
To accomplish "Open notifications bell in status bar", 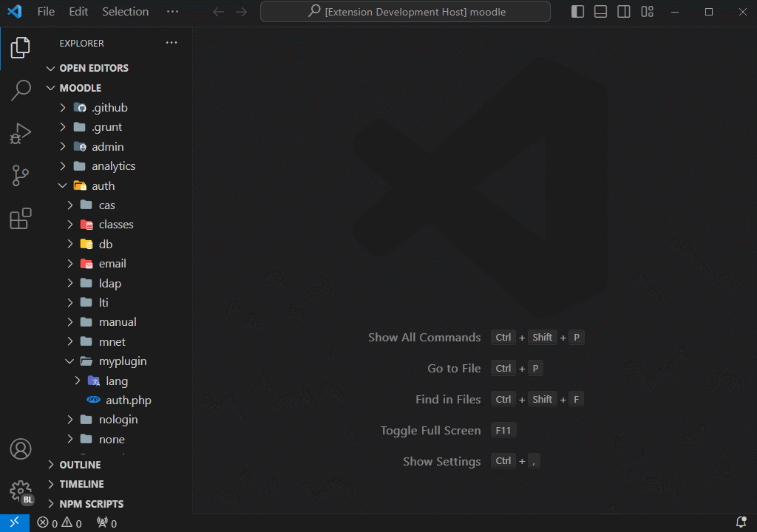I will (x=741, y=522).
